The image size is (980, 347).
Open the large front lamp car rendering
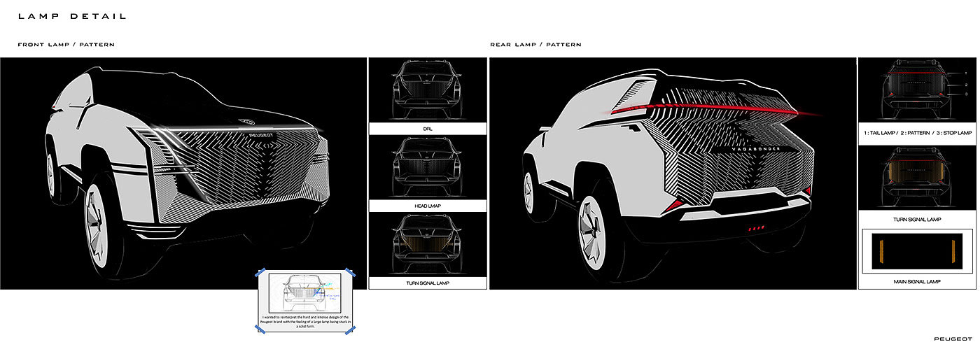point(182,173)
